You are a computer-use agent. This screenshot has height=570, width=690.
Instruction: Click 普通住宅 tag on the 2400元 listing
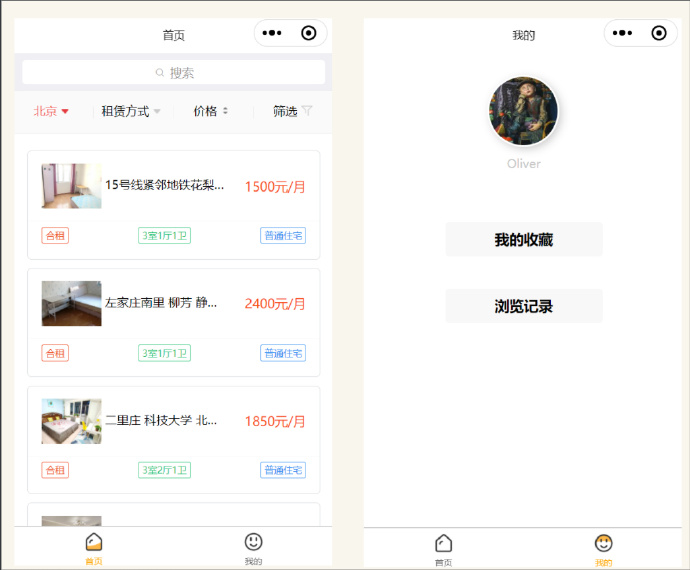[x=283, y=353]
